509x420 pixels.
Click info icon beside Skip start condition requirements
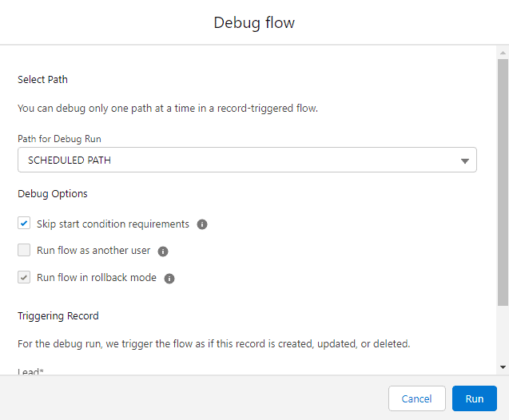point(202,224)
